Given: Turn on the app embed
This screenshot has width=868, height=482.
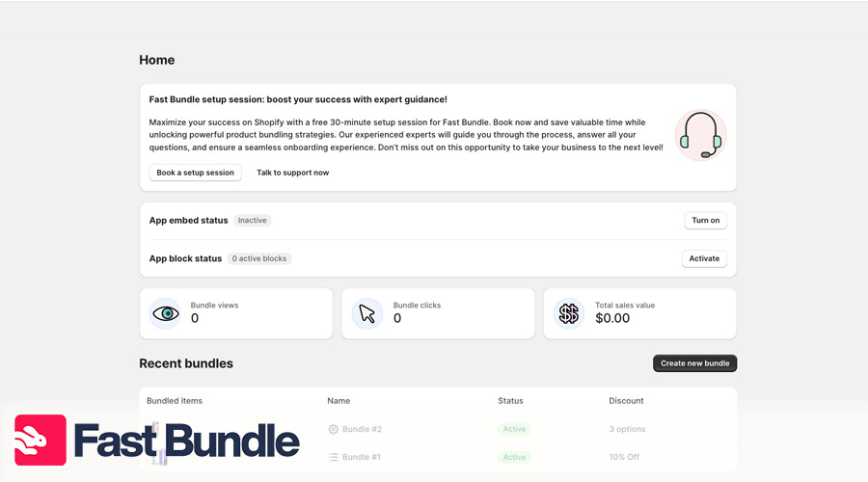Looking at the screenshot, I should 705,221.
